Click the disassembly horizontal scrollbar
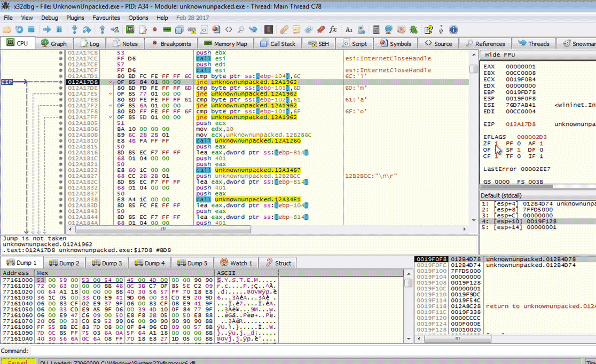 [x=162, y=229]
